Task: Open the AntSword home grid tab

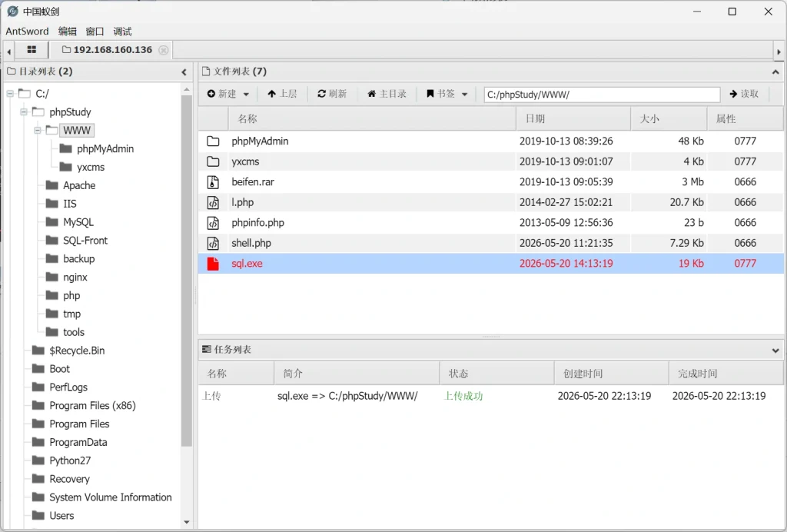Action: [x=32, y=50]
